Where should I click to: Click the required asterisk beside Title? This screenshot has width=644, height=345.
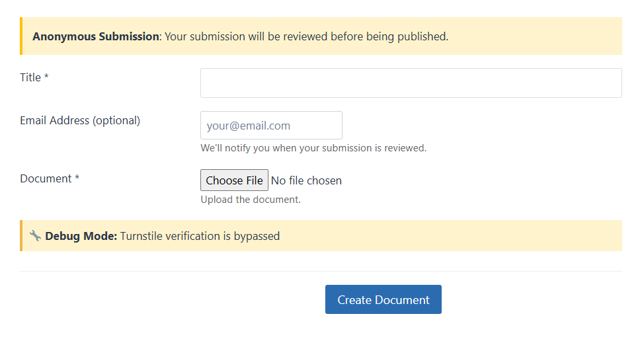[46, 77]
